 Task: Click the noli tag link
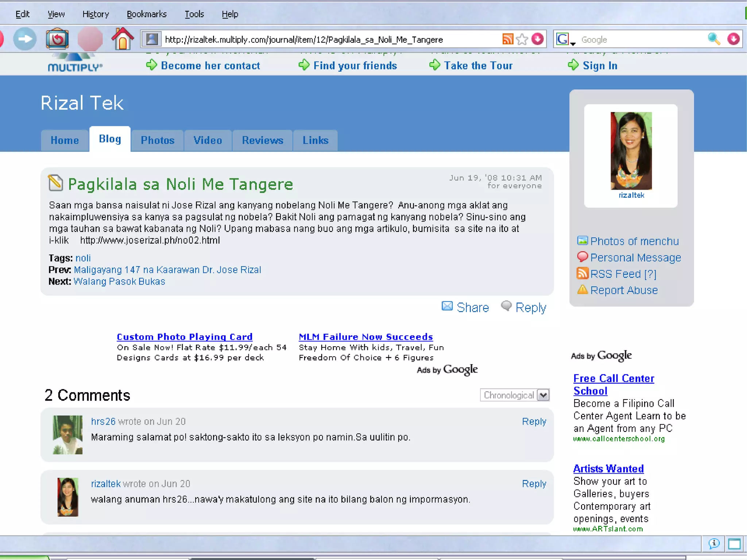point(83,258)
